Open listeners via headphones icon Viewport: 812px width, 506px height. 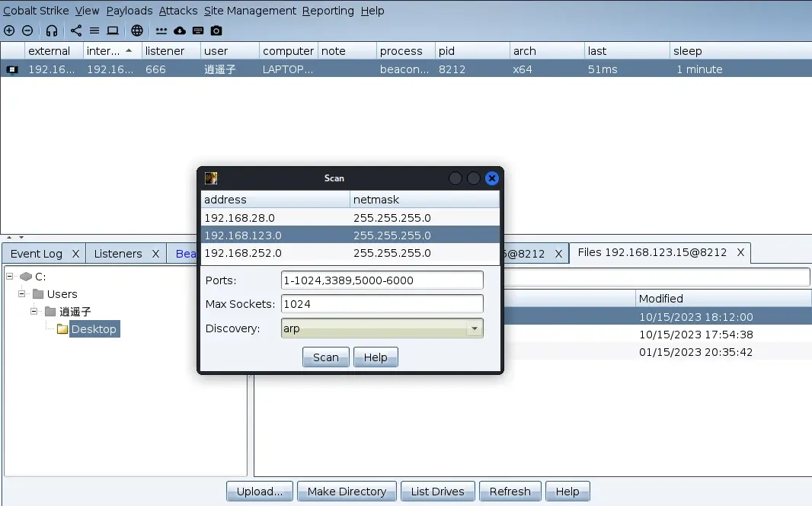click(51, 30)
